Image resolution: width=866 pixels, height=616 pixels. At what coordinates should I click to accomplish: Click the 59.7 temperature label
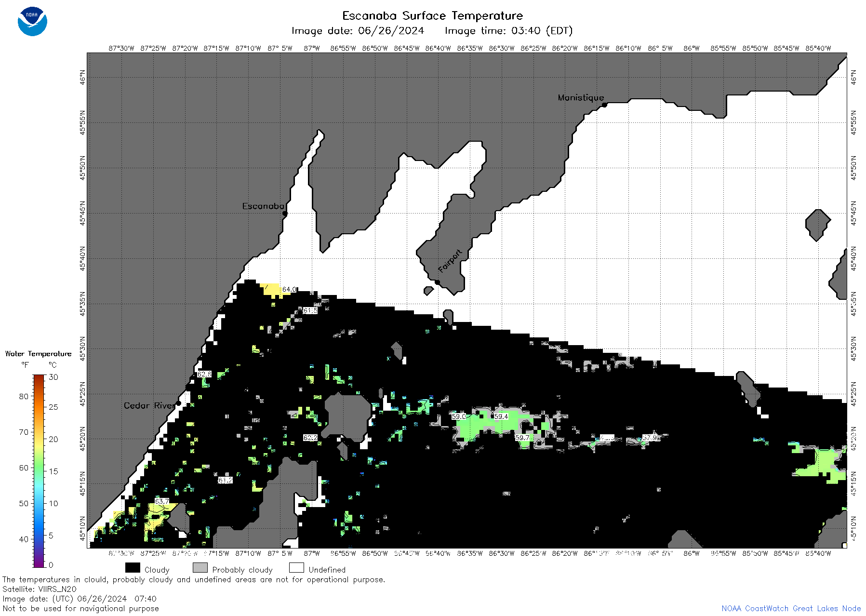pos(522,438)
